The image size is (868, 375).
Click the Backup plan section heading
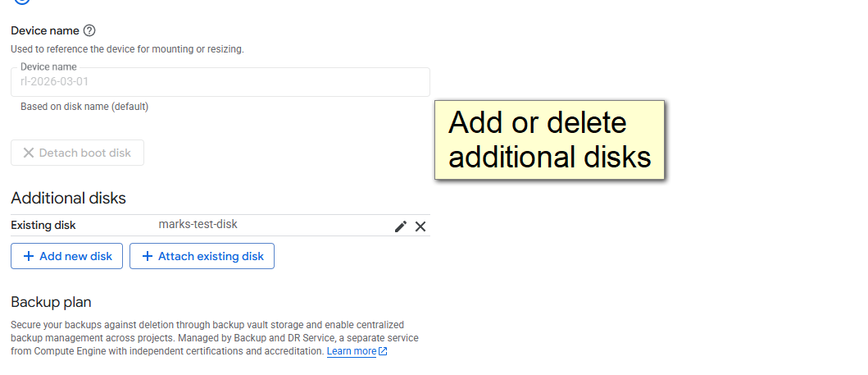coord(51,302)
